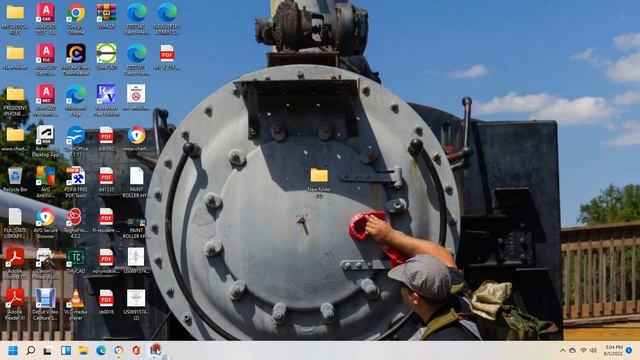Open the Windows Start menu
This screenshot has height=360, width=640.
coord(13,351)
